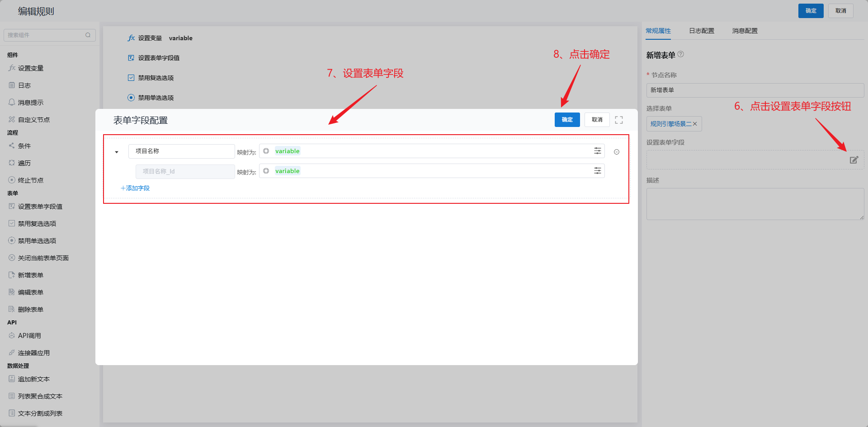Image resolution: width=868 pixels, height=427 pixels.
Task: Open settings sliders icon for 项目名称 mapping
Action: (597, 151)
